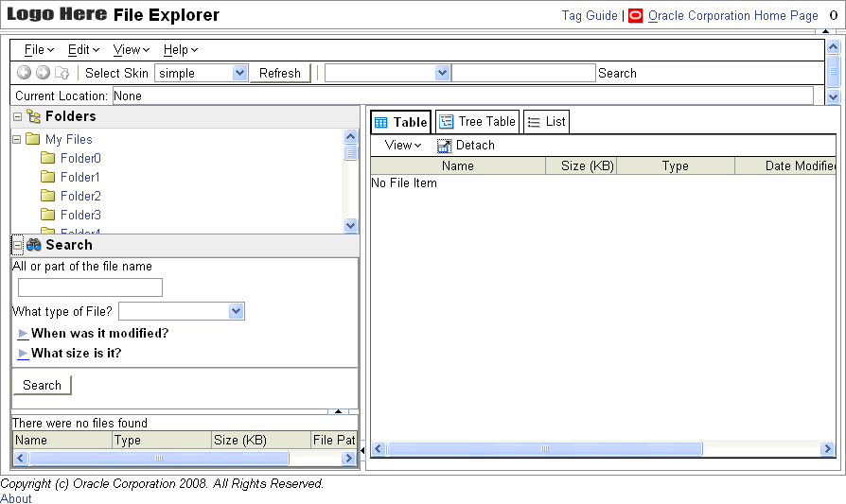The width and height of the screenshot is (846, 504).
Task: Click the Tree Table tab icon
Action: click(446, 122)
